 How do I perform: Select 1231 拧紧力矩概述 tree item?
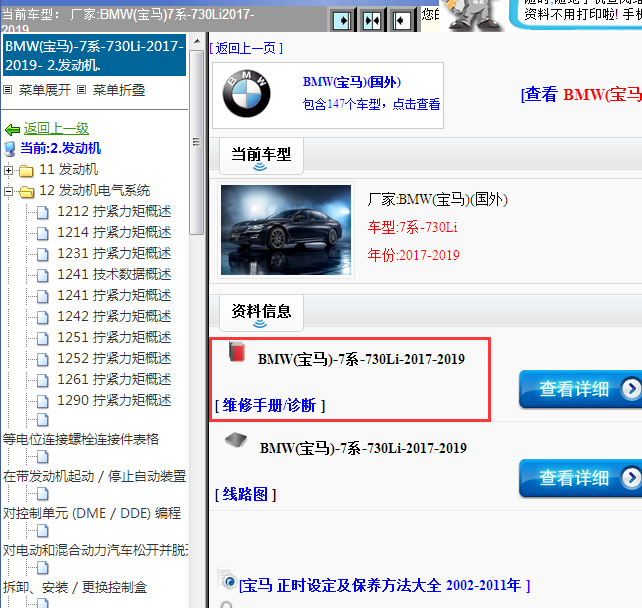(x=114, y=253)
